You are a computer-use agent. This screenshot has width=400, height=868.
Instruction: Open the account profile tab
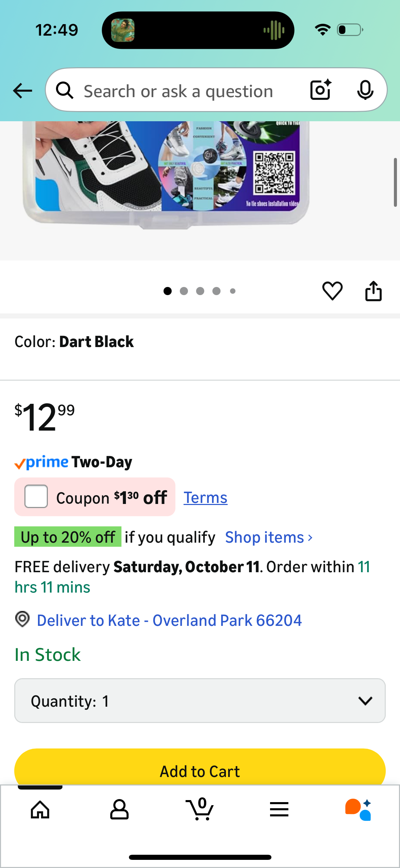(x=119, y=810)
